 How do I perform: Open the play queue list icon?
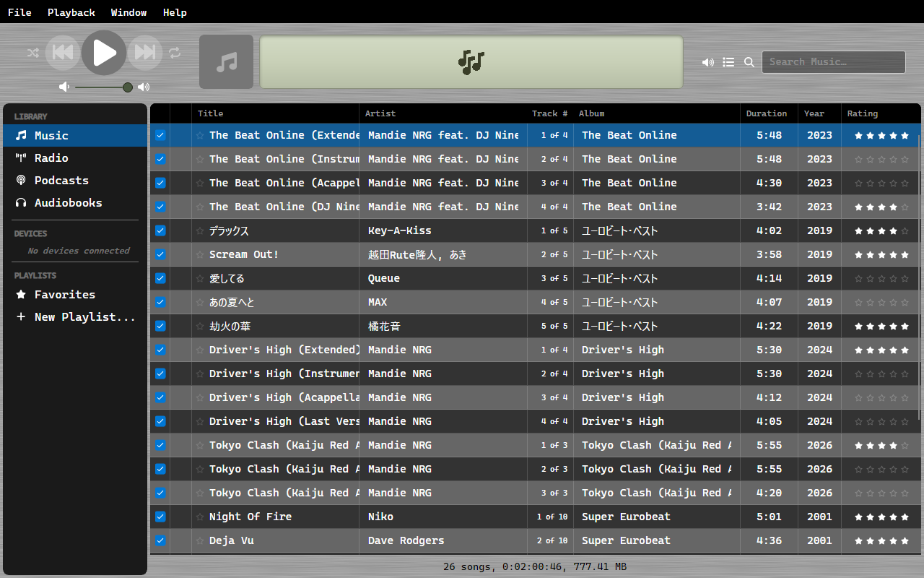[728, 62]
